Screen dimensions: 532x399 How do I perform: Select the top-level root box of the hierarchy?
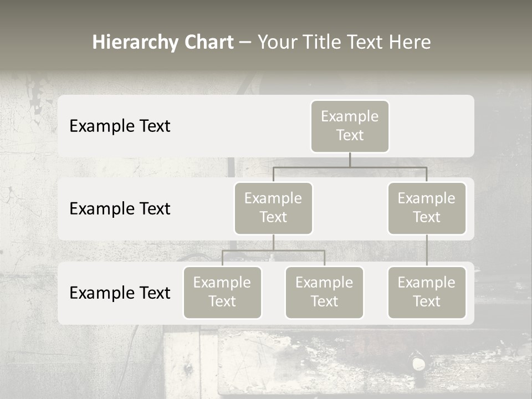[x=350, y=126]
